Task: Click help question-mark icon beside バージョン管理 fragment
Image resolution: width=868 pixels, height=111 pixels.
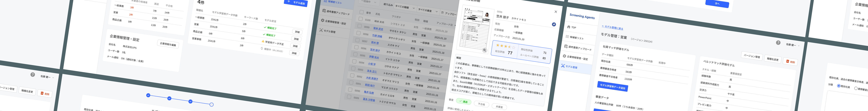Action: tap(33, 75)
